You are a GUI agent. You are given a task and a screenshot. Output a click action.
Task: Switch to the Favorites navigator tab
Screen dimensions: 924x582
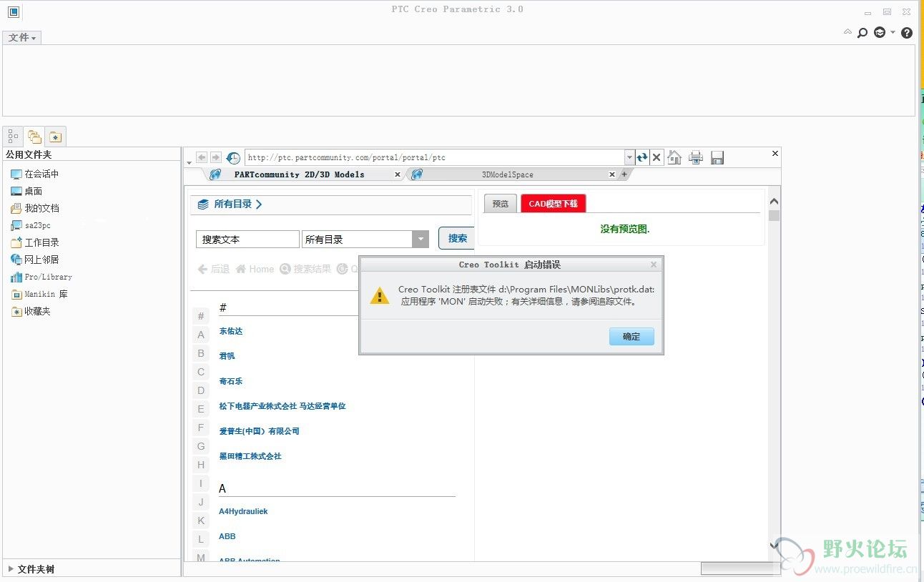(x=56, y=136)
